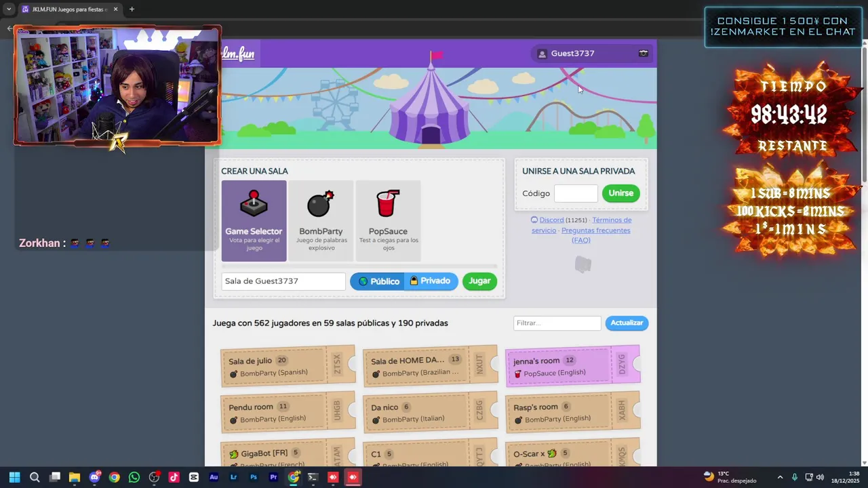Join the Sala de HOME DA... room
The height and width of the screenshot is (488, 868).
coord(431,366)
